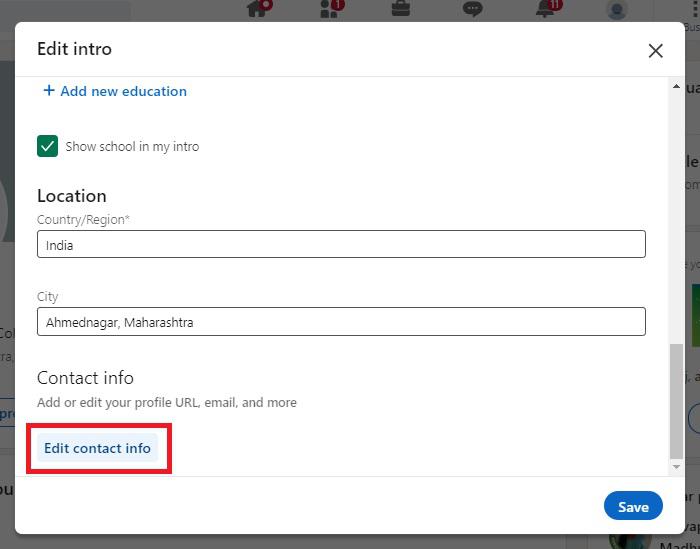Open the Notifications bell icon
Viewport: 700px width, 549px height.
pos(545,9)
